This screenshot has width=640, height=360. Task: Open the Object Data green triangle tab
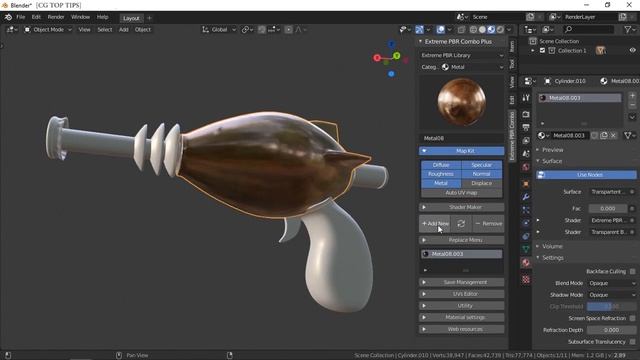pyautogui.click(x=526, y=249)
